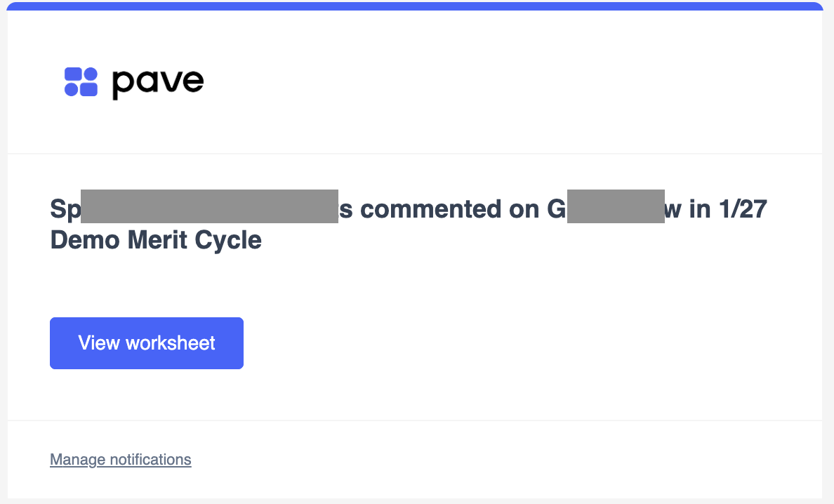Click the "1/27" date in the heading
834x504 pixels.
tap(743, 209)
